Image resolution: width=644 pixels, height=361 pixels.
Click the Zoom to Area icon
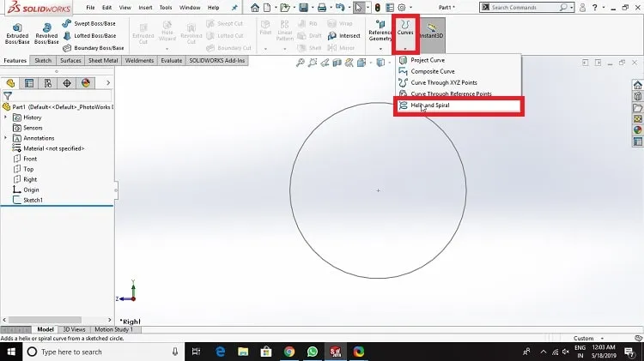pyautogui.click(x=313, y=63)
